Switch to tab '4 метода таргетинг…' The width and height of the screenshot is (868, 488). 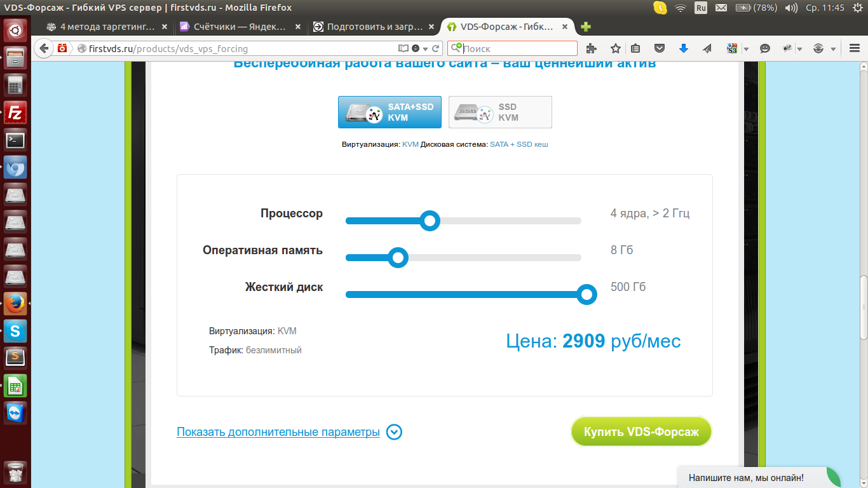[107, 27]
